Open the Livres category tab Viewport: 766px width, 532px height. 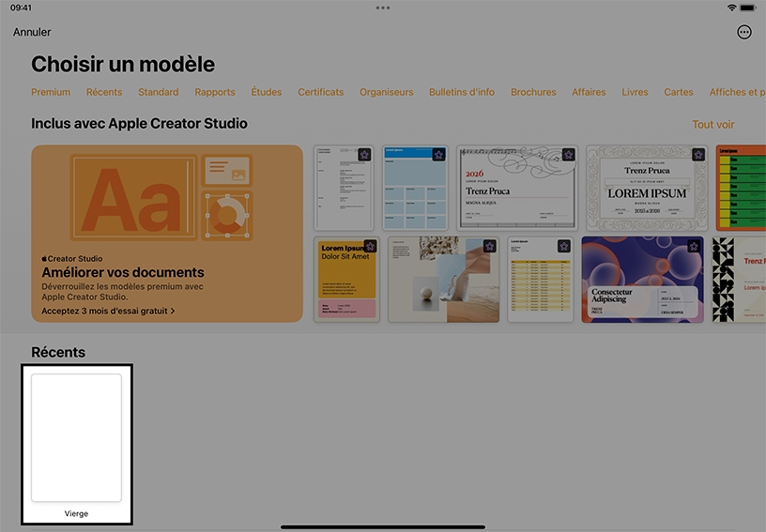point(636,92)
